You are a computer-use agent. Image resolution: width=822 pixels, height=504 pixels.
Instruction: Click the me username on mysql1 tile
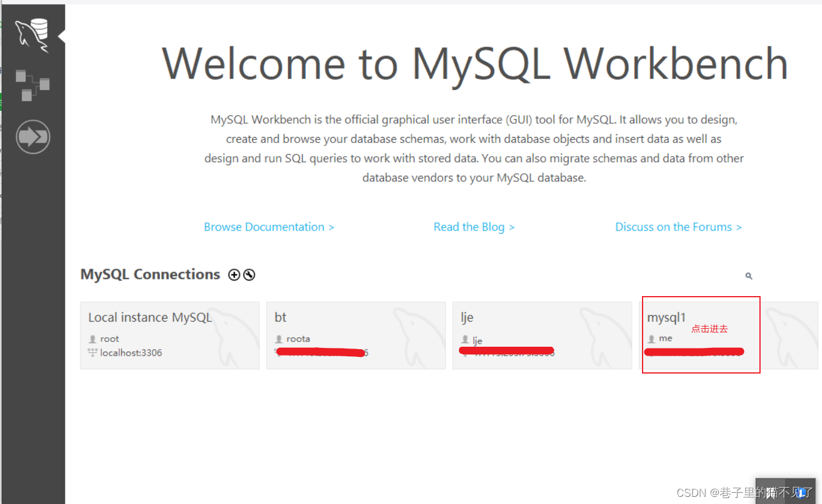click(x=665, y=338)
